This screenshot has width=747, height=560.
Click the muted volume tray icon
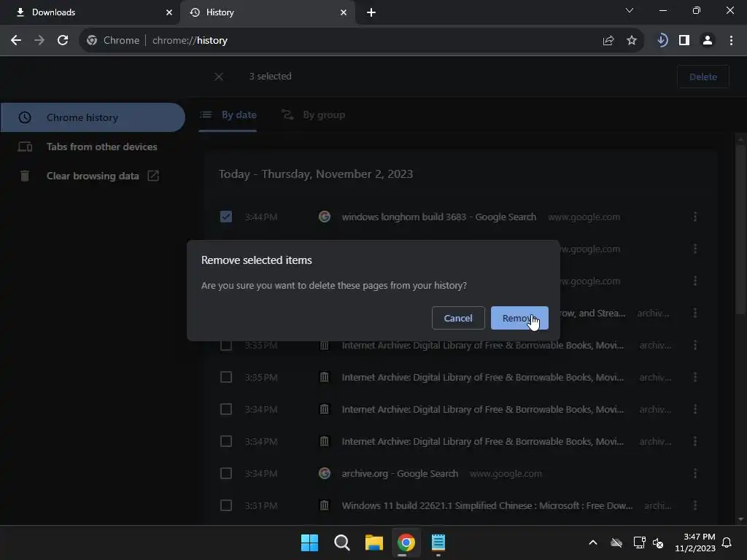658,542
